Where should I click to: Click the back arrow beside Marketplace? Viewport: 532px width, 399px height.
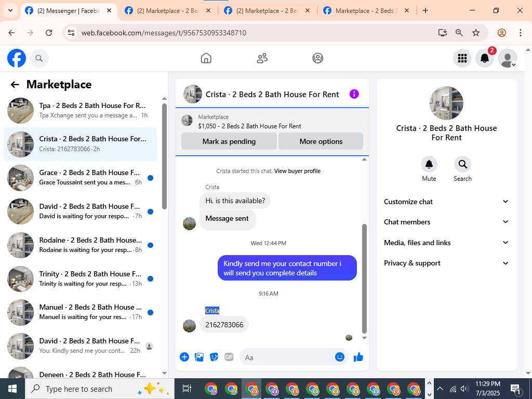click(x=15, y=85)
